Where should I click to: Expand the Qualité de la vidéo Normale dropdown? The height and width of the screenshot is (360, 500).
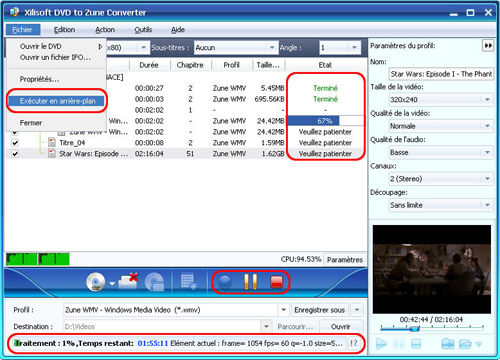click(487, 126)
